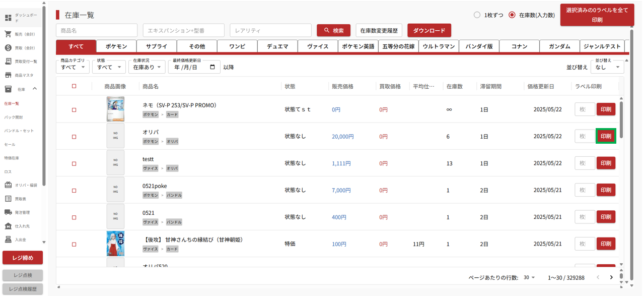This screenshot has width=644, height=296.
Task: Click the 販売（会計） shopping cart icon
Action: 8,34
